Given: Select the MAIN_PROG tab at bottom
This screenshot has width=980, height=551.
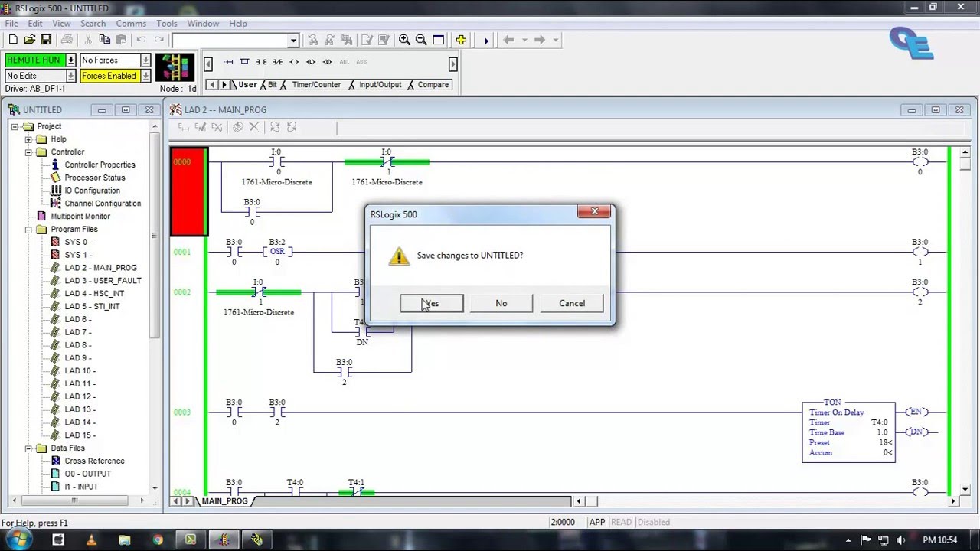Looking at the screenshot, I should click(225, 501).
